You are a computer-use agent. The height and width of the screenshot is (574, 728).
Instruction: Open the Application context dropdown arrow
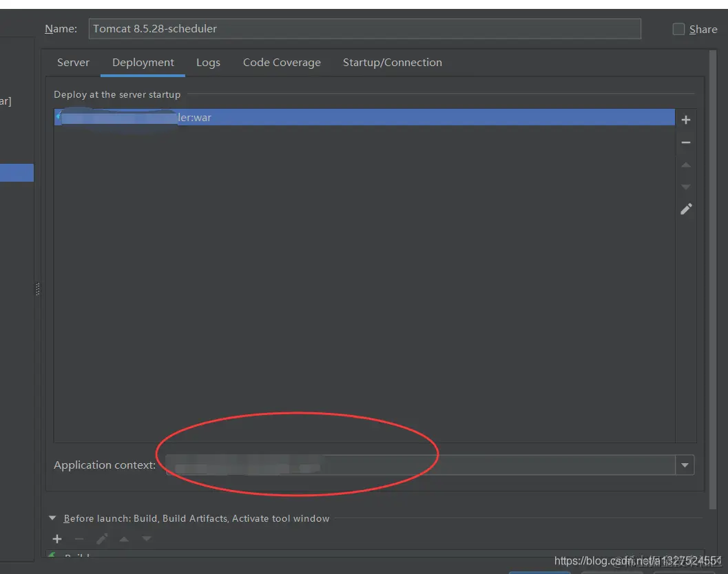click(x=685, y=465)
